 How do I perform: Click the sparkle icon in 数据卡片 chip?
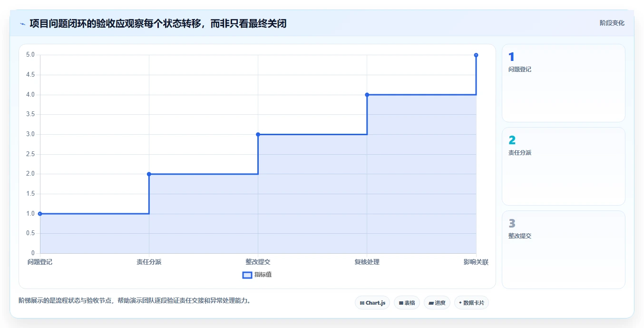pyautogui.click(x=460, y=303)
